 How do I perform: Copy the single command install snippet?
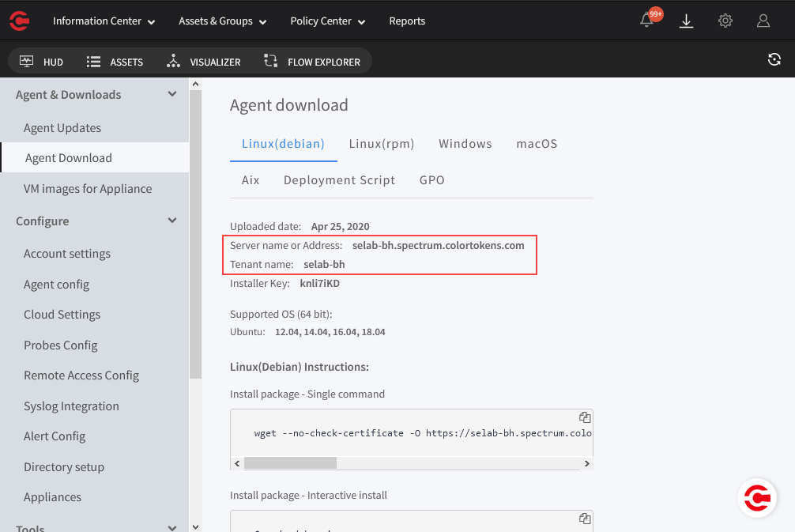585,417
